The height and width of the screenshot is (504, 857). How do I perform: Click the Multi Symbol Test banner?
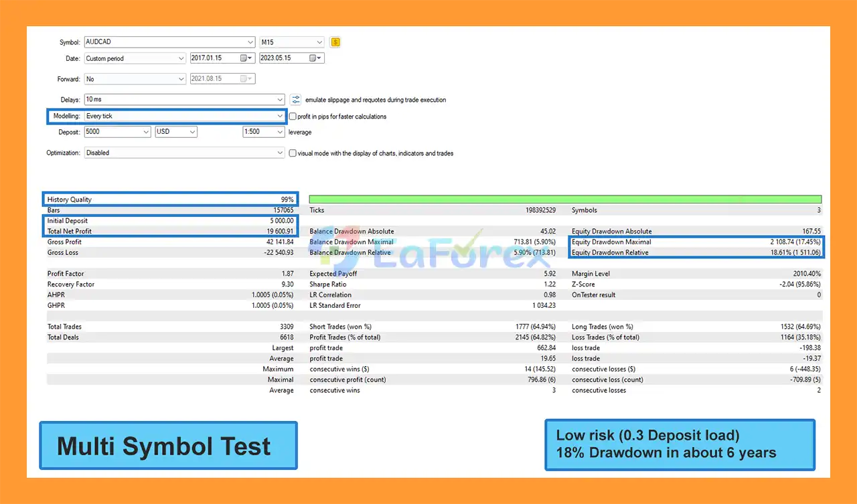168,446
